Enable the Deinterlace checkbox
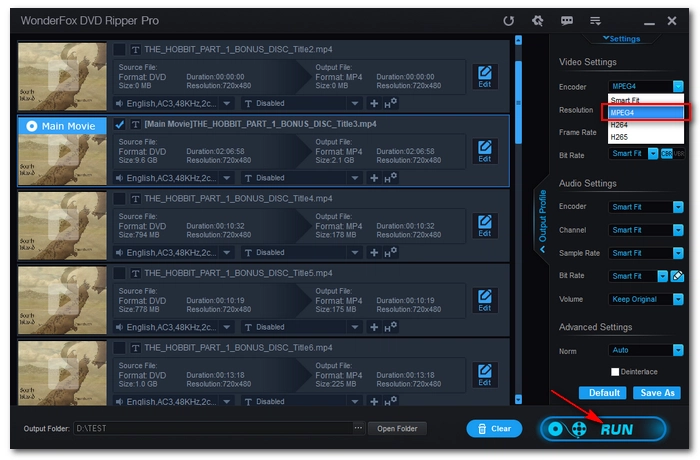 click(615, 372)
